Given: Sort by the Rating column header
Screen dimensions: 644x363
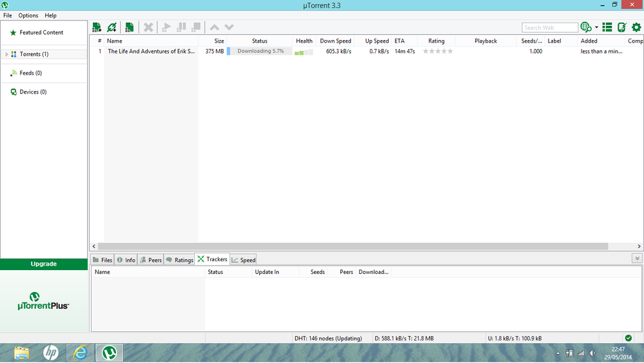Looking at the screenshot, I should [x=436, y=41].
